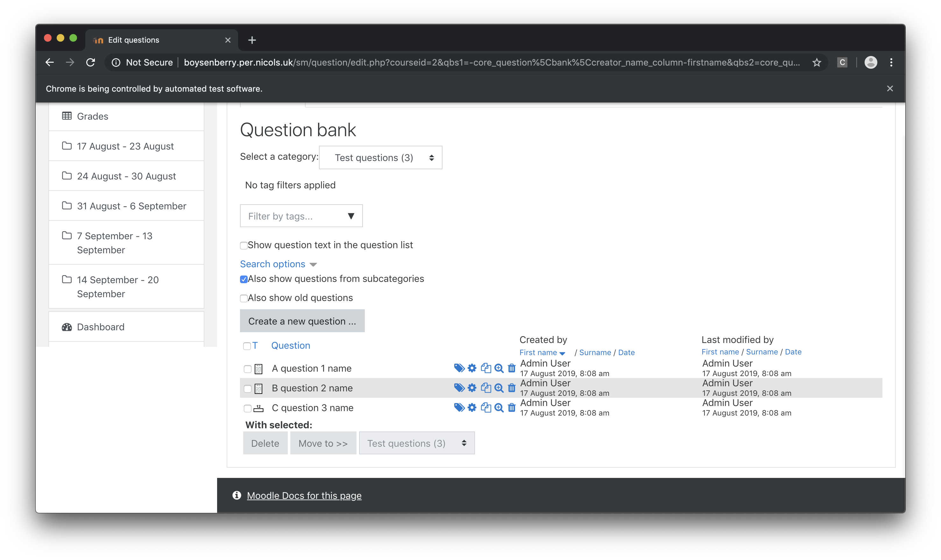Click the browser address bar URL

coord(492,62)
